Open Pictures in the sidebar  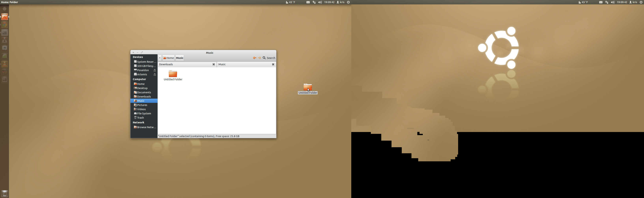pyautogui.click(x=144, y=105)
